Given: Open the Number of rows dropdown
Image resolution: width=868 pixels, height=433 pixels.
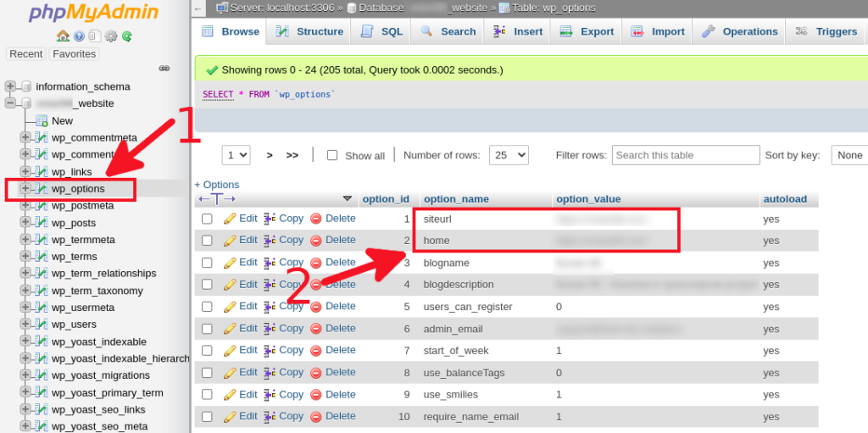Looking at the screenshot, I should coord(509,155).
